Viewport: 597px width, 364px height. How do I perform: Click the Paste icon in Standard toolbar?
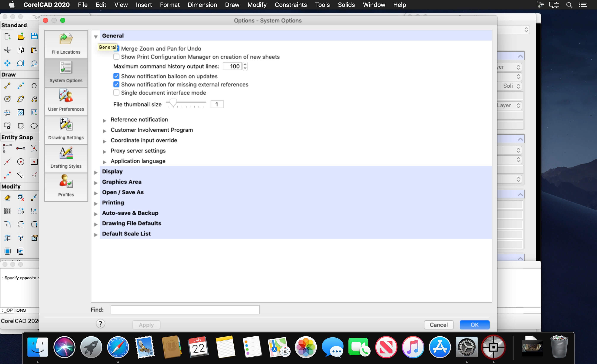(x=34, y=50)
